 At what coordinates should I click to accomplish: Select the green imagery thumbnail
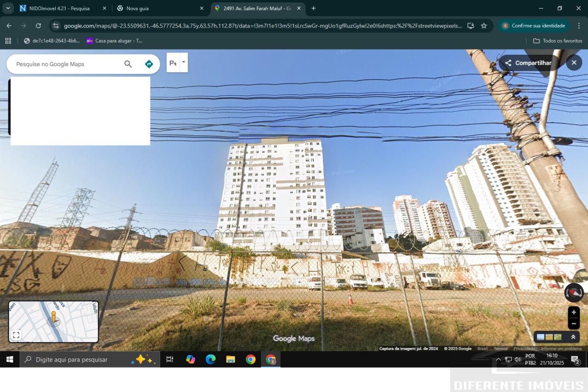click(558, 337)
